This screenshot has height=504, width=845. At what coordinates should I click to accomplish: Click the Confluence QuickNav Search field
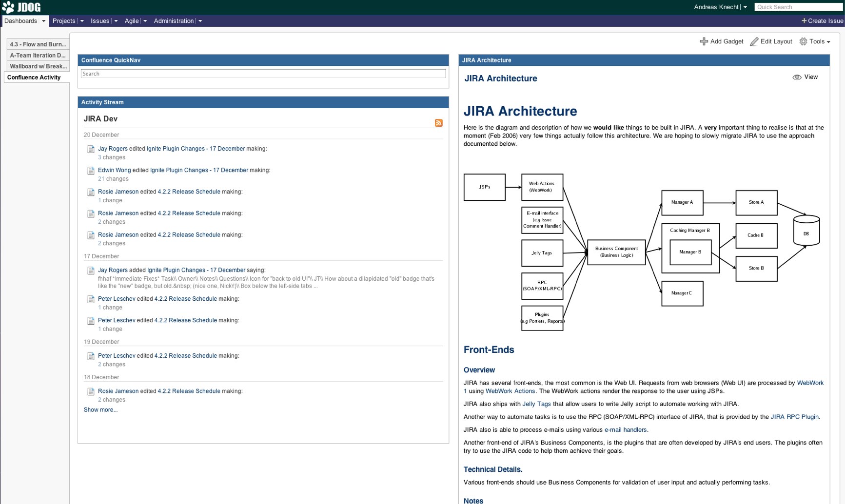point(263,74)
